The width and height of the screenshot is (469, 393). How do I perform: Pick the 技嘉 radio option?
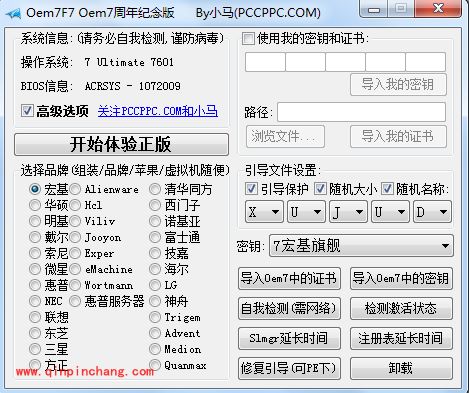[x=155, y=253]
